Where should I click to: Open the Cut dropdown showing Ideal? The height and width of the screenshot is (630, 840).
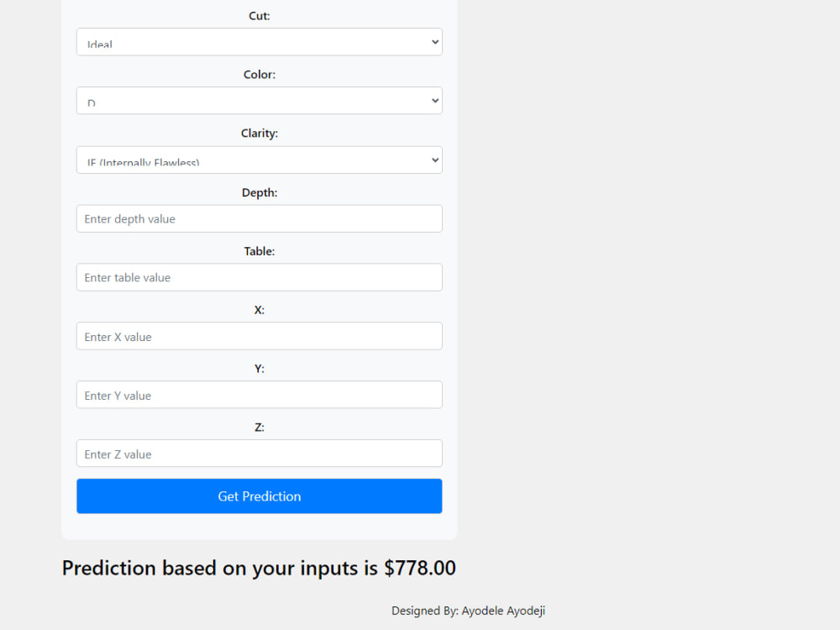(260, 42)
